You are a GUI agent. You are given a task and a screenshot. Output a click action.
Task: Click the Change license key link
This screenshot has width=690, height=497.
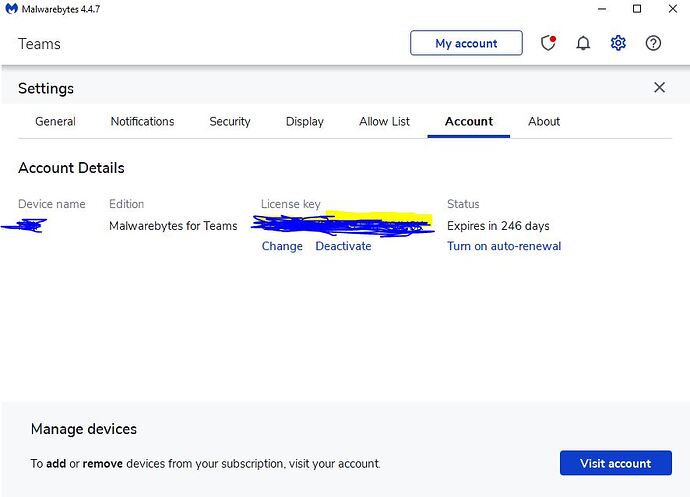pyautogui.click(x=282, y=246)
